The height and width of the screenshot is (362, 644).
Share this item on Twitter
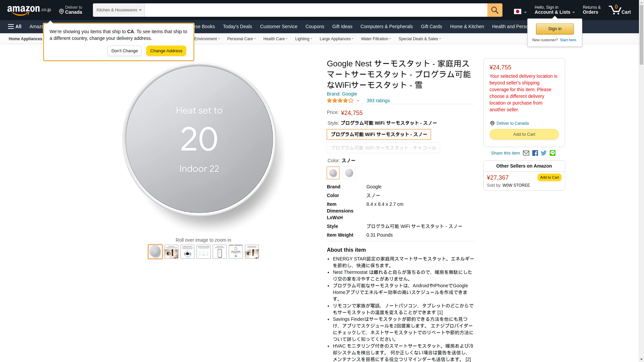click(x=544, y=153)
